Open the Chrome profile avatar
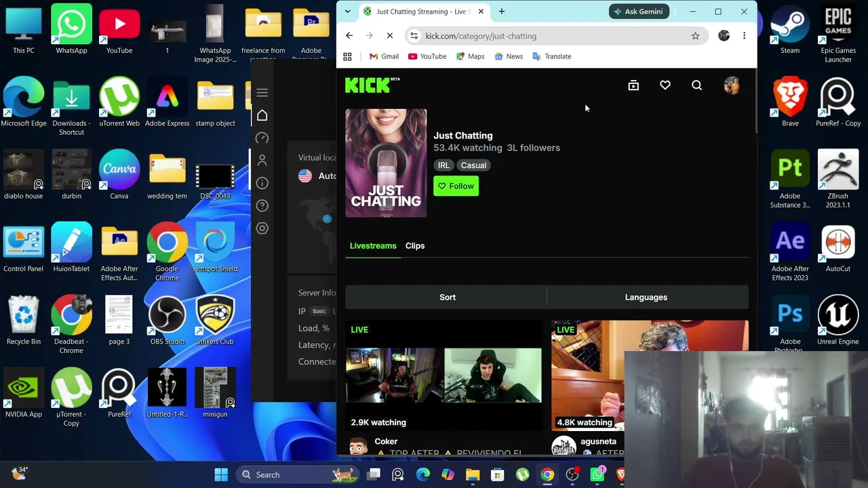Viewport: 868px width, 488px height. (x=724, y=36)
